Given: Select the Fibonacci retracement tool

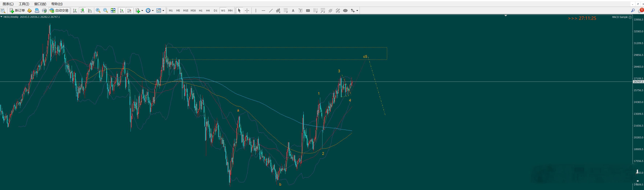Looking at the screenshot, I should point(285,11).
